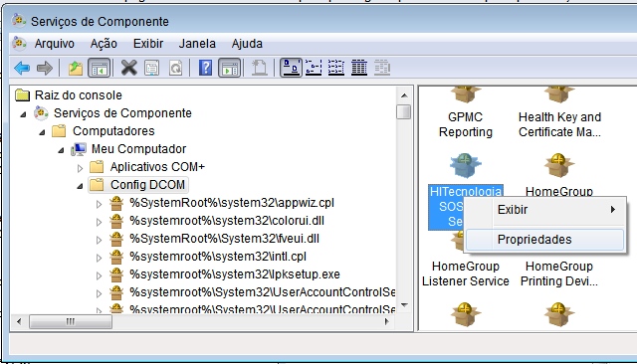Open the Properties toolbar icon
The height and width of the screenshot is (364, 637).
click(152, 68)
